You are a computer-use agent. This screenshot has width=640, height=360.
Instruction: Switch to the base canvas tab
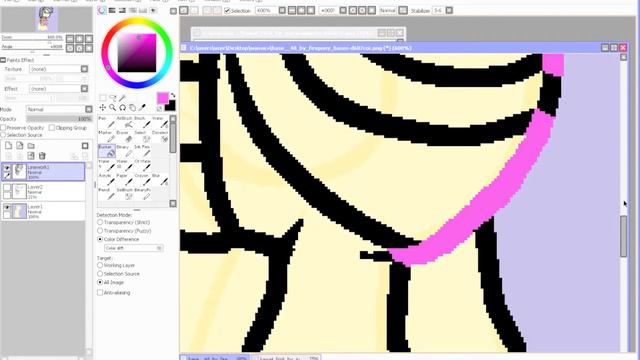pos(215,358)
